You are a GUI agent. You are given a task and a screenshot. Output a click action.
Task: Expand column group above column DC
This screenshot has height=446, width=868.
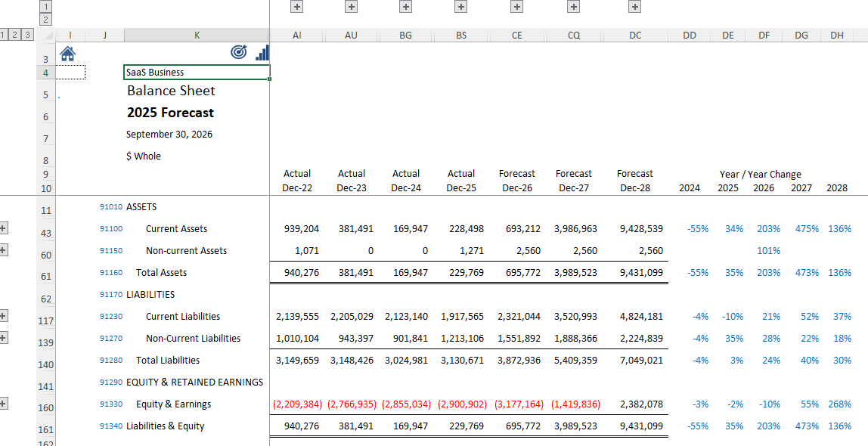click(x=635, y=7)
